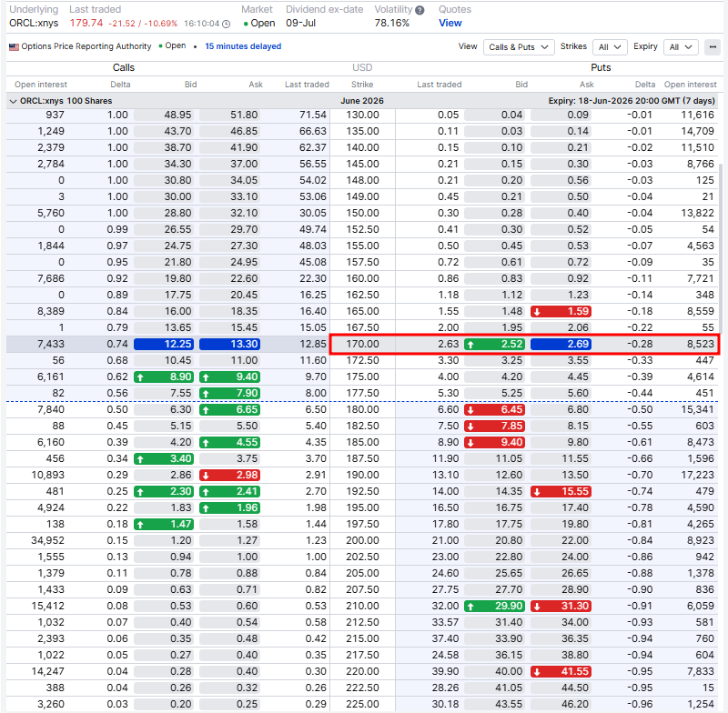Click the put bid 43.55 at strike 225.00
728x713 pixels.
[x=494, y=704]
